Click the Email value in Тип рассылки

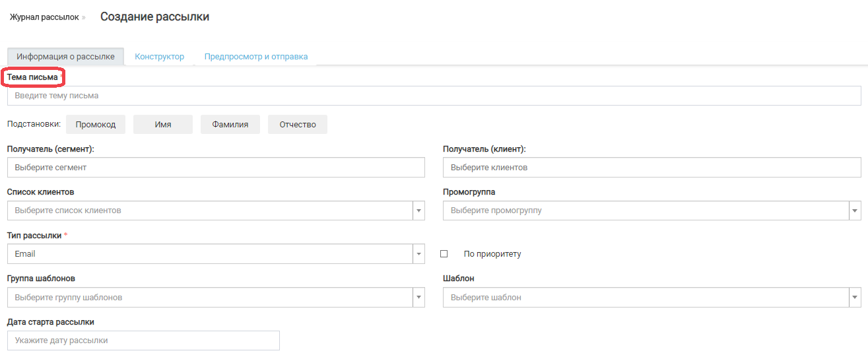(25, 254)
